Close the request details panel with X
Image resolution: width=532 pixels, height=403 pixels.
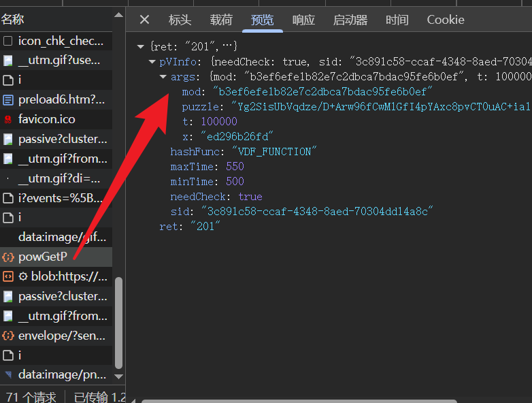coord(144,20)
